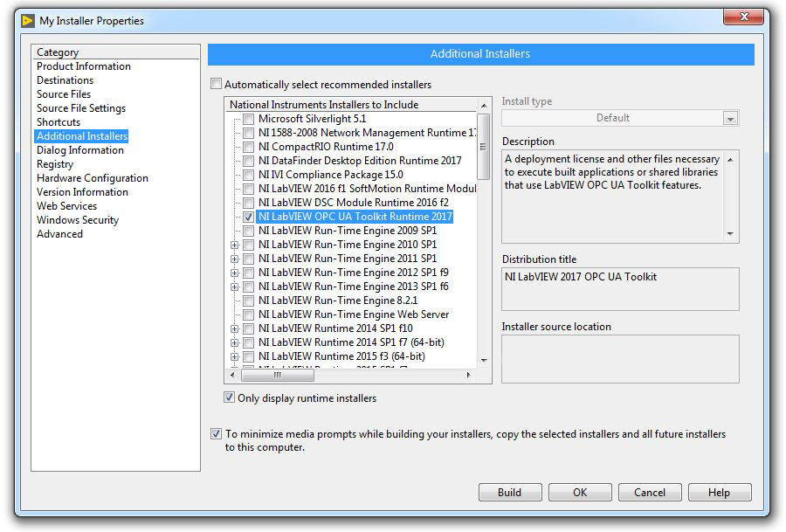786x532 pixels.
Task: Check NI LabVIEW Run-Time Engine Web Server checkbox
Action: click(x=249, y=314)
